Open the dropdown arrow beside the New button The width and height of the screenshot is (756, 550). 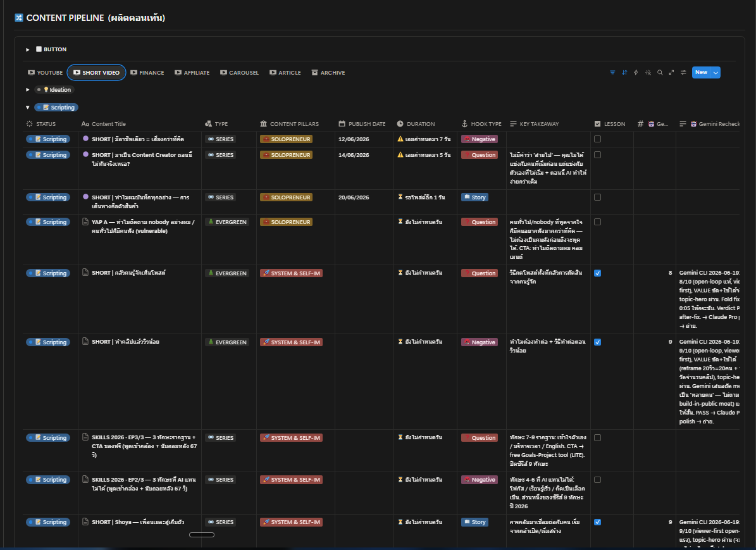[716, 72]
